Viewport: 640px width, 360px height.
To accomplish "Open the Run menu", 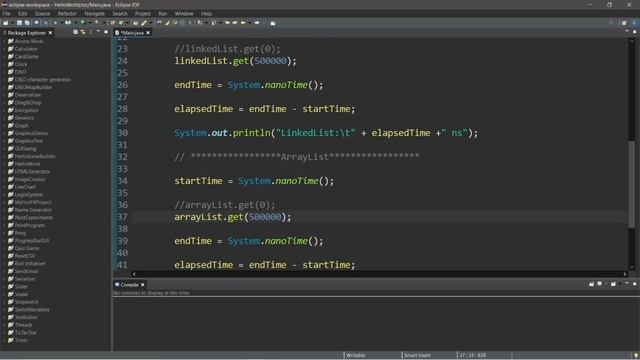I will [x=162, y=13].
